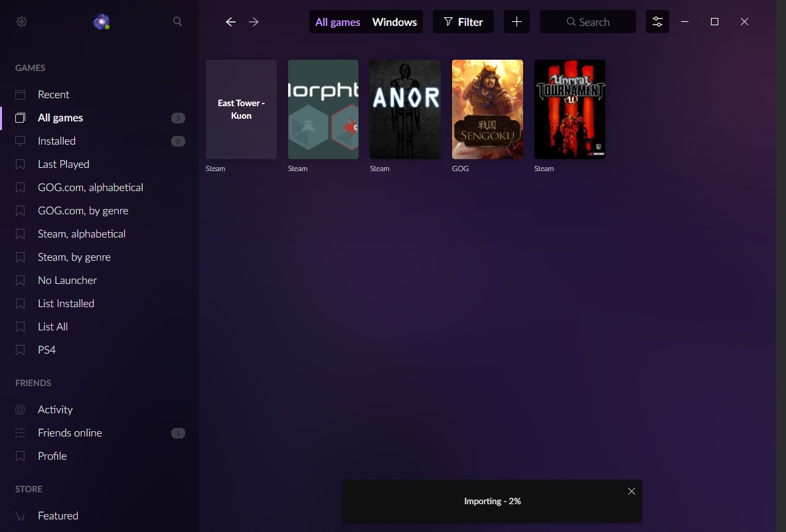
Task: Open the settings gear icon
Action: [21, 21]
